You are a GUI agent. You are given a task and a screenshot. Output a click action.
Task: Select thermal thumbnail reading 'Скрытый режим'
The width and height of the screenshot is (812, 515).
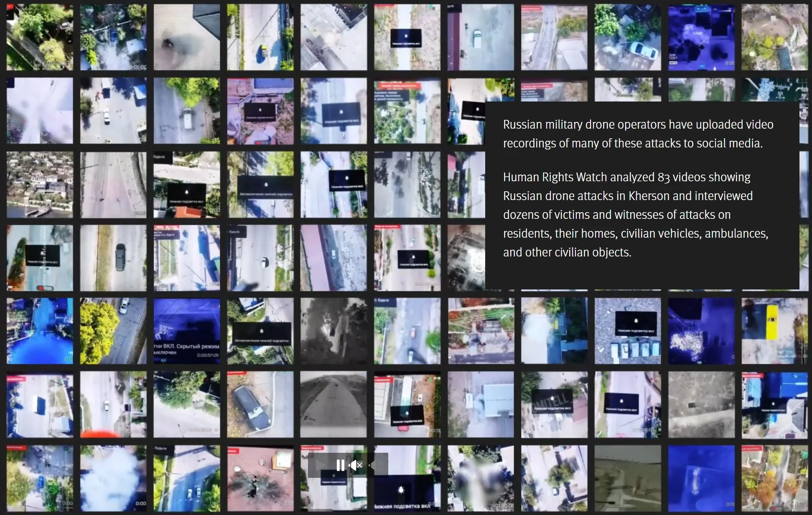[x=186, y=331]
